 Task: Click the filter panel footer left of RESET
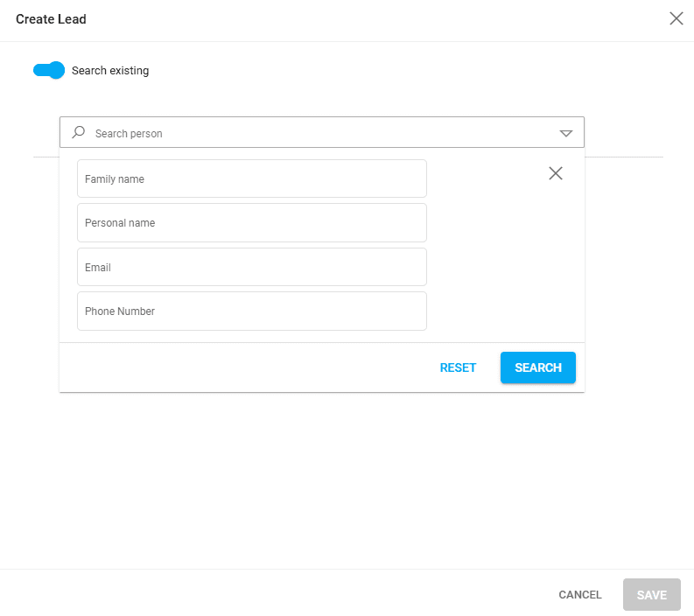pyautogui.click(x=245, y=367)
